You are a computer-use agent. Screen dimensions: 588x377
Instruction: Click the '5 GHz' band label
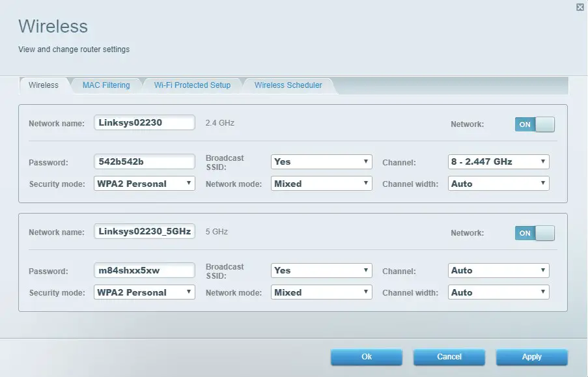[x=216, y=232]
